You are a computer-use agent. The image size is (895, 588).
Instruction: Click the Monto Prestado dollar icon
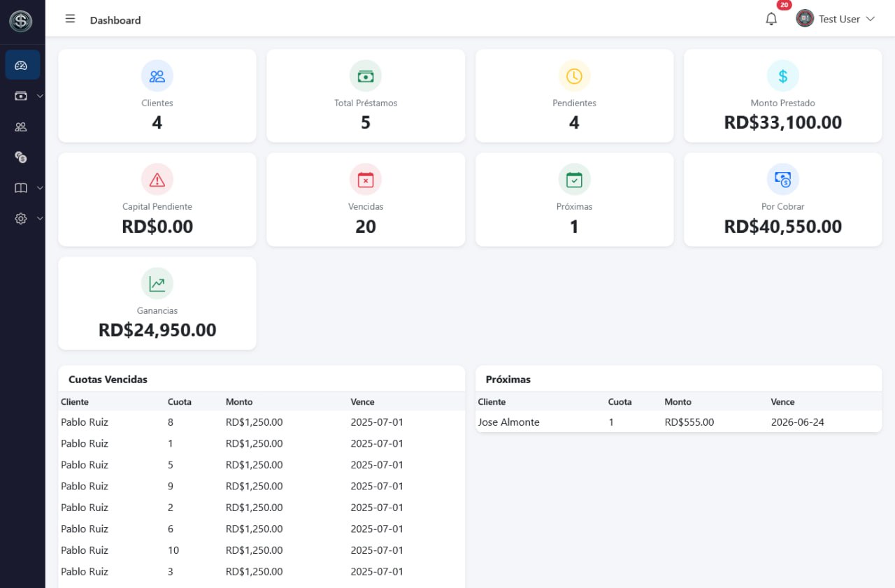783,76
